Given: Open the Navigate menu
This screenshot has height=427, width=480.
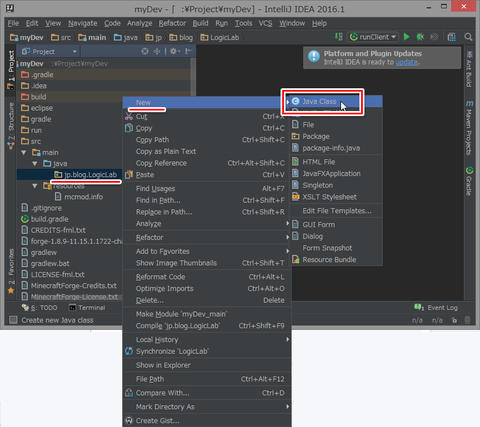Looking at the screenshot, I should (x=83, y=23).
